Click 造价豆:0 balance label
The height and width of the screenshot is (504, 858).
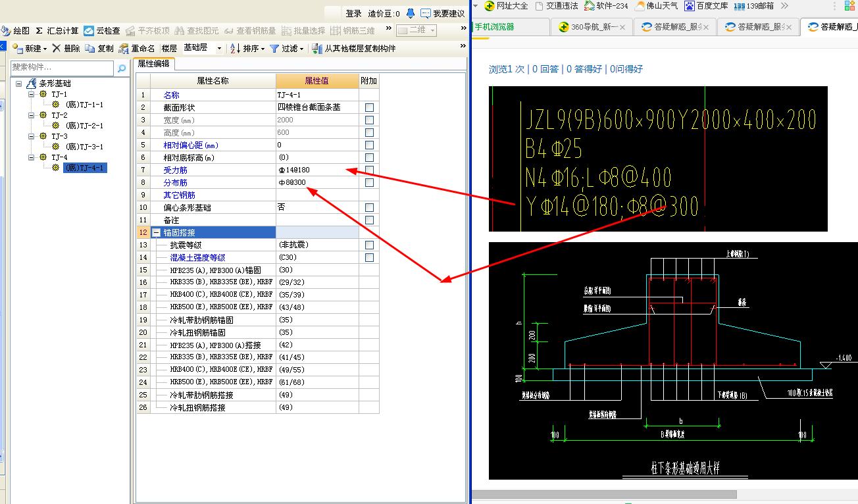click(384, 13)
